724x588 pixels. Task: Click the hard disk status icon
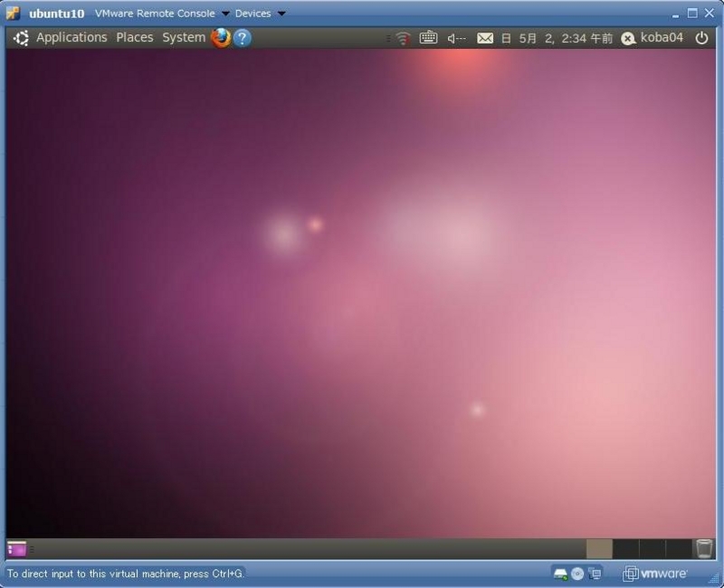click(559, 572)
